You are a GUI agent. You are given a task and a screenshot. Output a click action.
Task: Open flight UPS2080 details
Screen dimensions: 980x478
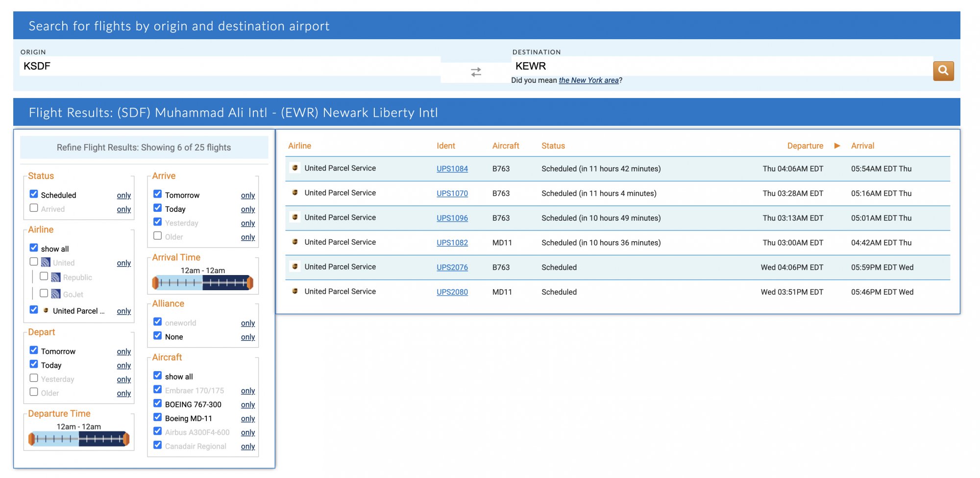(x=452, y=292)
